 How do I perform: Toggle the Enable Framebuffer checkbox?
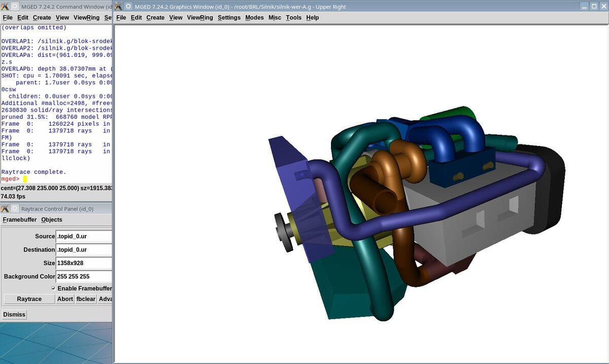tap(53, 288)
